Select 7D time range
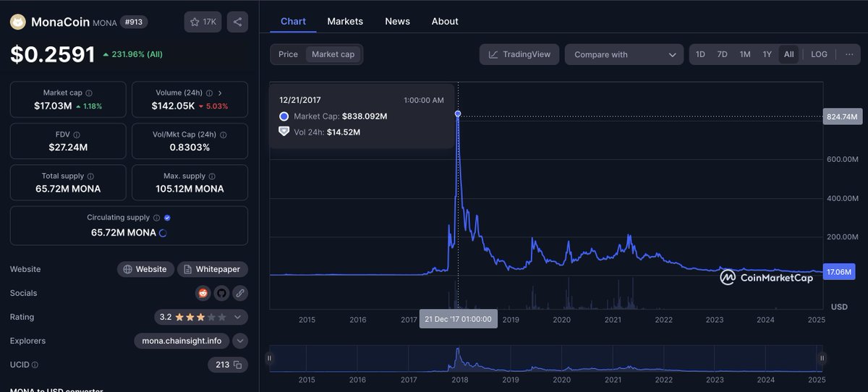Screen dimensions: 868x392 pyautogui.click(x=722, y=54)
